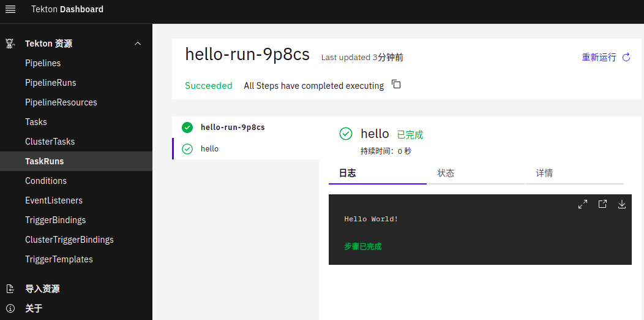Viewport: 644px width, 320px height.
Task: Open logs in new window icon
Action: pyautogui.click(x=602, y=204)
